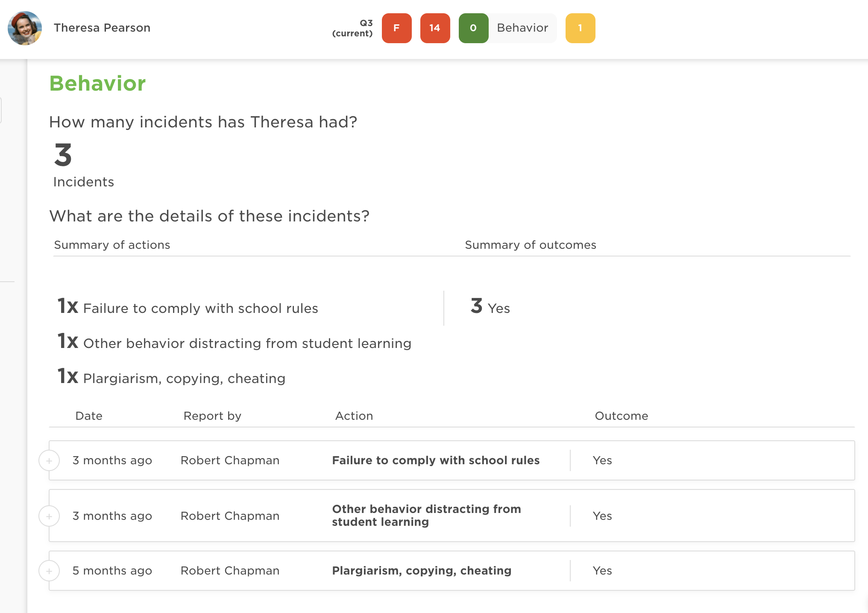Open the Behavior tab label in header
Viewport: 868px width, 613px height.
pyautogui.click(x=522, y=28)
